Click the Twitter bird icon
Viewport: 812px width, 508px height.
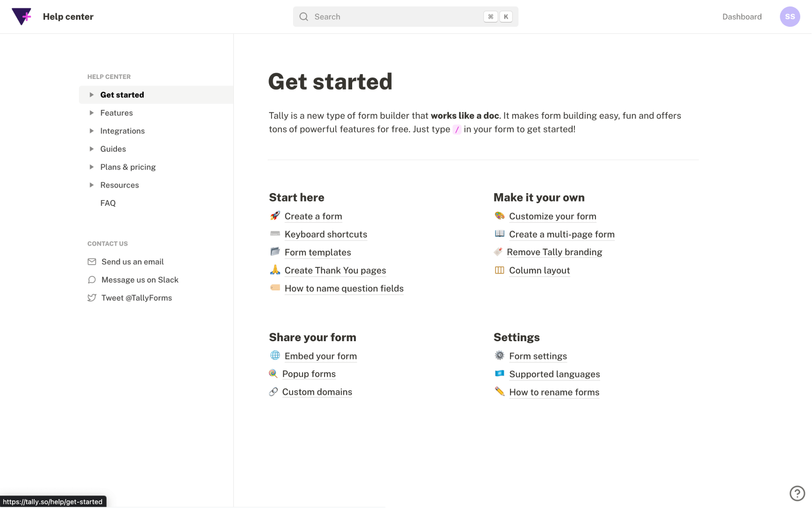tap(92, 298)
